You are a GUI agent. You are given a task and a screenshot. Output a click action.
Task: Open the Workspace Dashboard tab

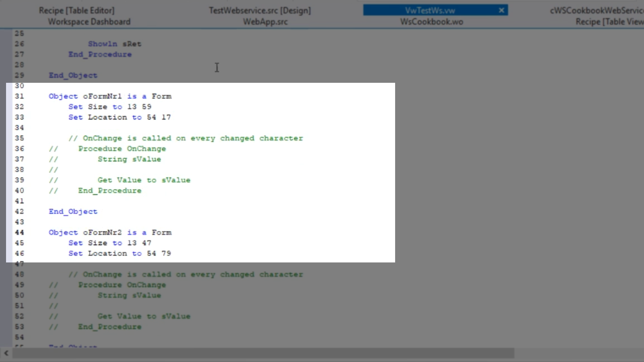pos(89,22)
